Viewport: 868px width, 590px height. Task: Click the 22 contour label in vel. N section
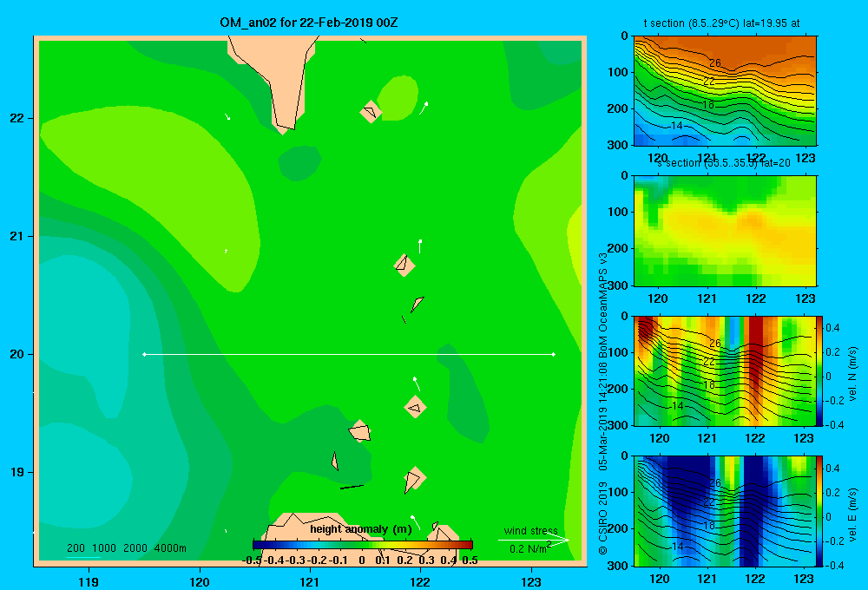click(x=709, y=362)
